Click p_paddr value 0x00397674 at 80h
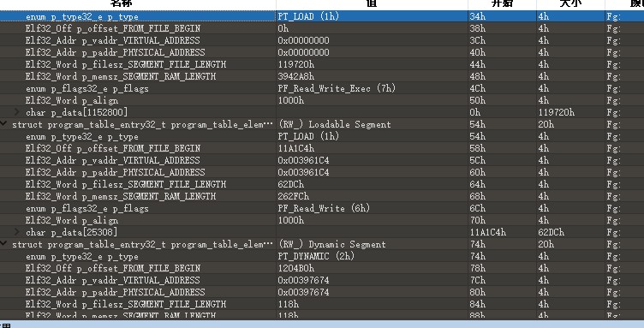Viewport: 644px width, 328px height. 303,292
